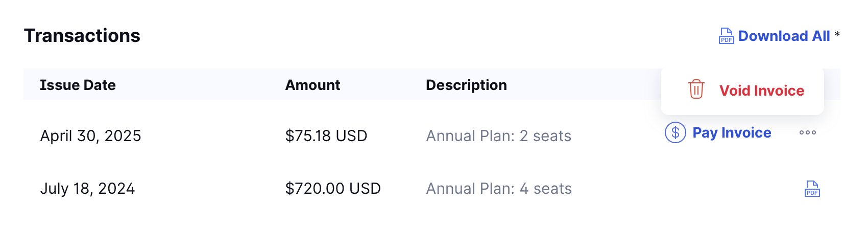Screen dimensions: 868x225
Task: Click the PDF icon beside Download All
Action: pos(726,36)
